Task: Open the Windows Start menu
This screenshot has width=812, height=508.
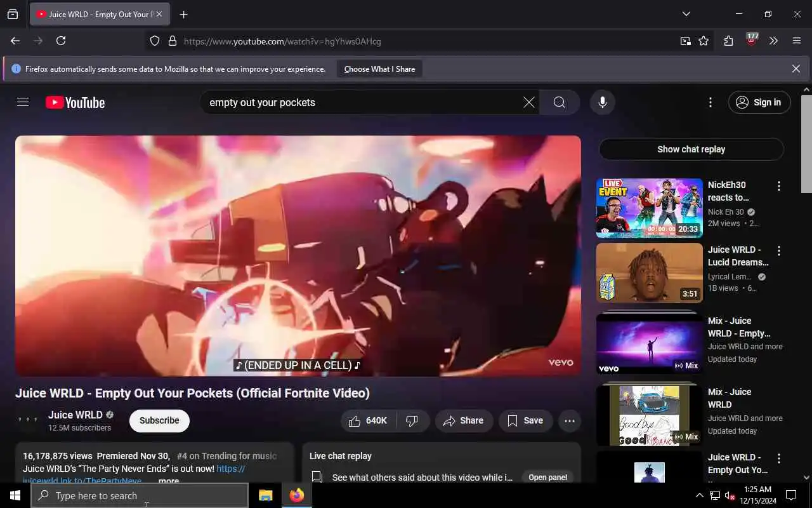Action: click(15, 495)
